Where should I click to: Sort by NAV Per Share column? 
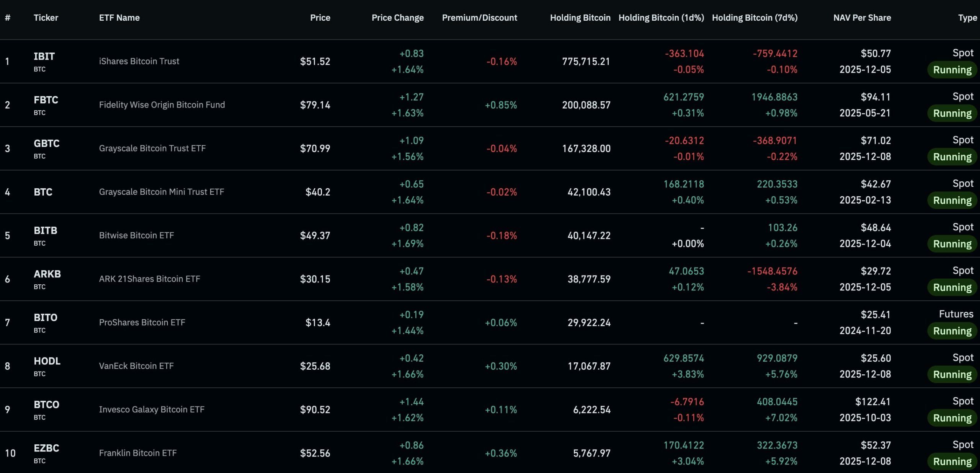pyautogui.click(x=862, y=18)
